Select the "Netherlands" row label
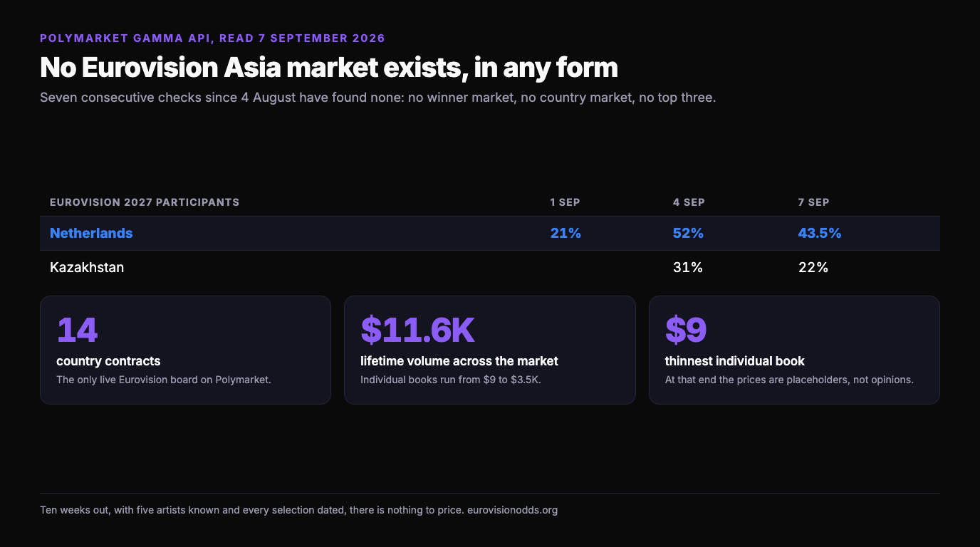 point(91,233)
